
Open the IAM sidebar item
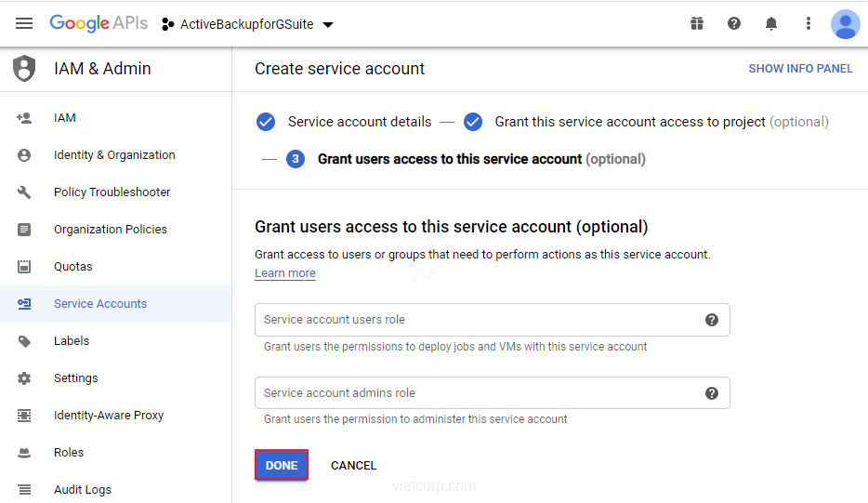point(65,118)
